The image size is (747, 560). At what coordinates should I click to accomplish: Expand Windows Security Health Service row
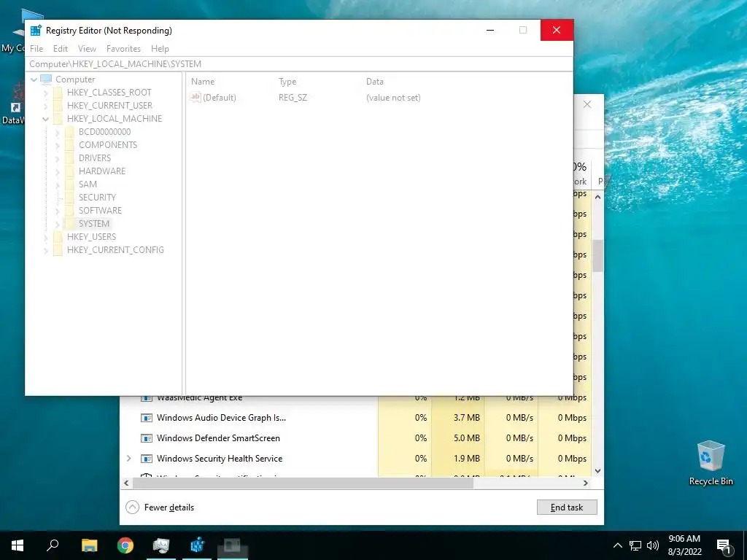coord(128,458)
